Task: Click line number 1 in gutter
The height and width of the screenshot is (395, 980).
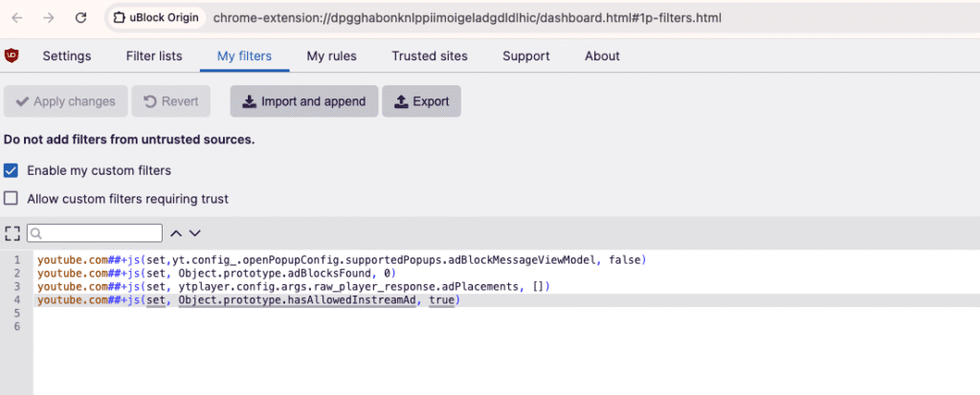Action: click(x=17, y=260)
